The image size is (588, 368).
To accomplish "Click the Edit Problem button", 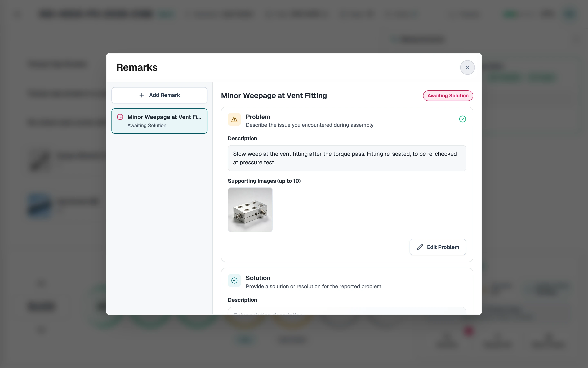I will (438, 247).
